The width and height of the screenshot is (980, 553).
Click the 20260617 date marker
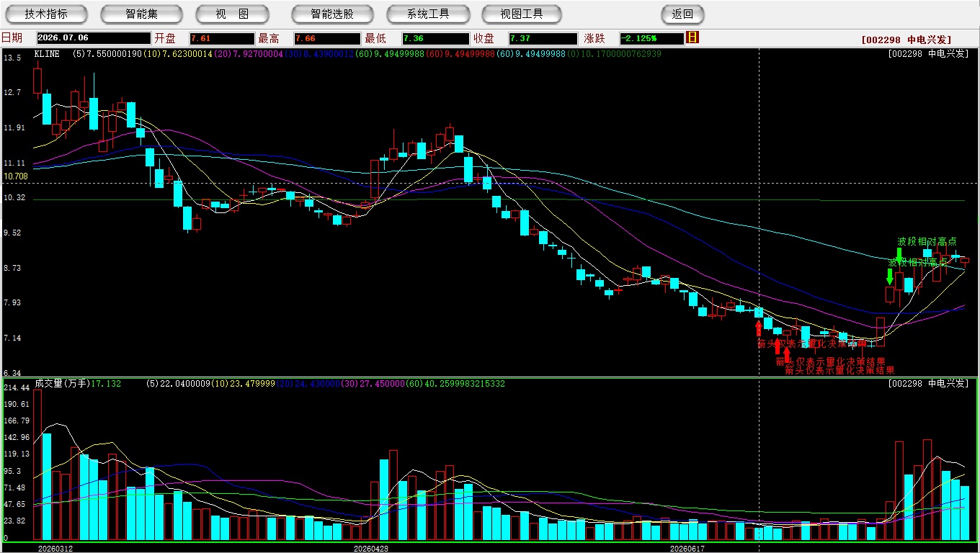[x=687, y=548]
